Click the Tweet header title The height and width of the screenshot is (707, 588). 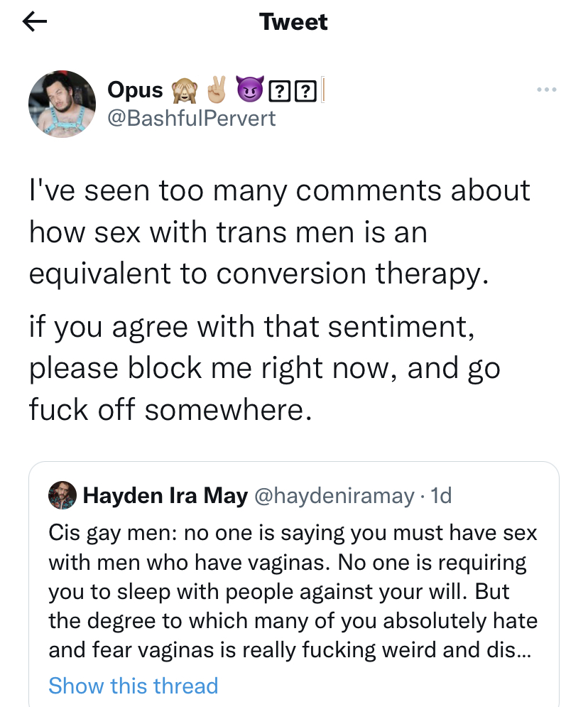pos(294,23)
